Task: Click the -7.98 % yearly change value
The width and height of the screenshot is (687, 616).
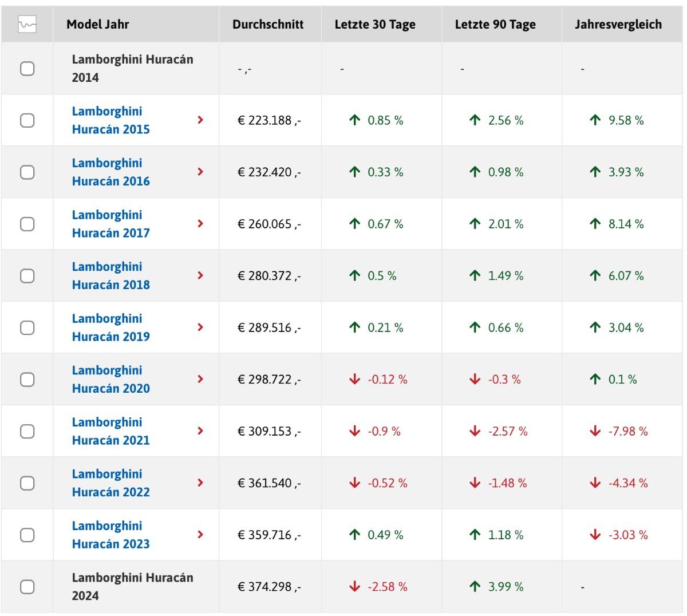Action: (628, 431)
